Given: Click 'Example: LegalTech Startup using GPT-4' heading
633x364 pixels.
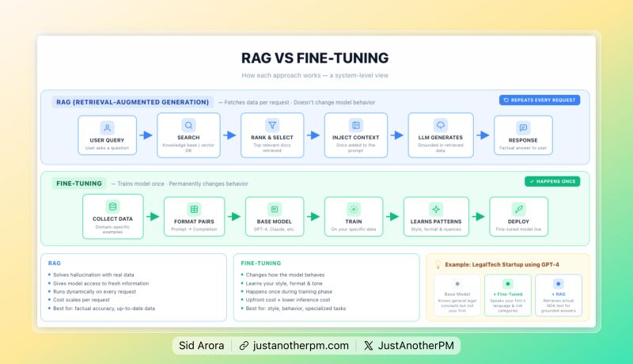Looking at the screenshot, I should point(502,265).
